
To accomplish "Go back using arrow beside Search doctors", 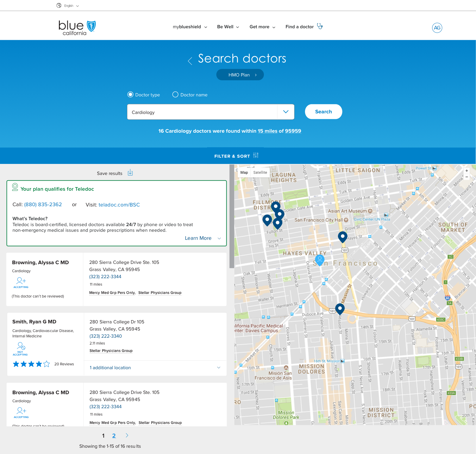I will click(190, 61).
